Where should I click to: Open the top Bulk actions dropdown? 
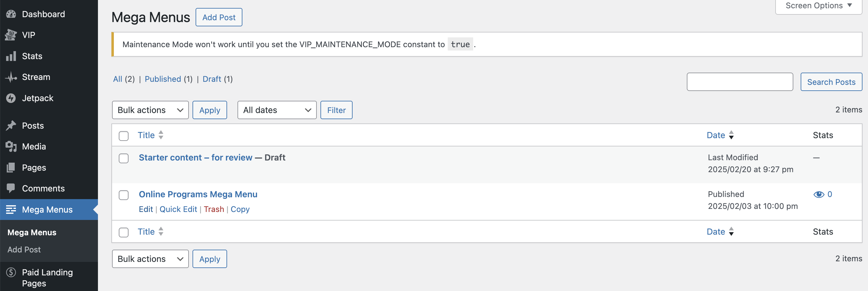(150, 110)
